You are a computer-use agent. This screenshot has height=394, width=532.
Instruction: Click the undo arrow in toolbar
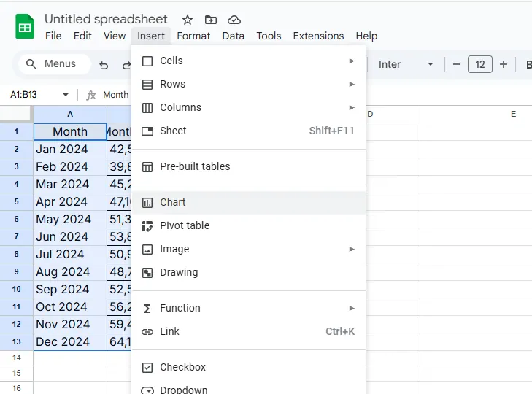tap(104, 65)
